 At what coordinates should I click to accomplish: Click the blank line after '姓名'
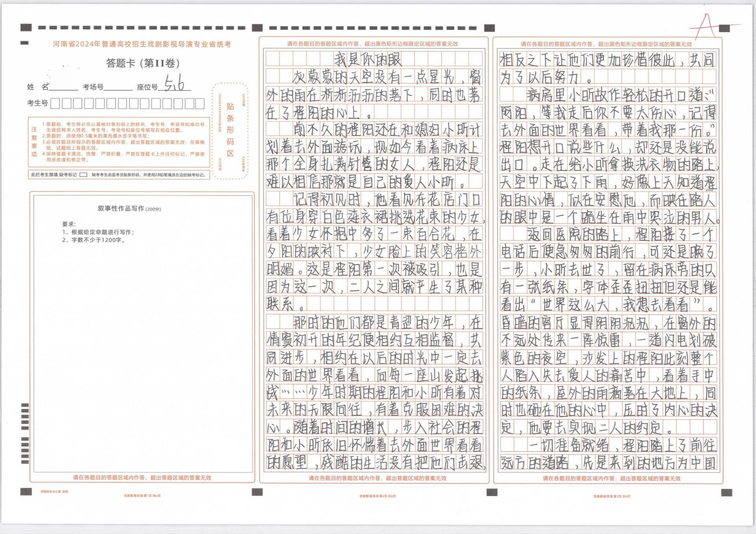(64, 87)
